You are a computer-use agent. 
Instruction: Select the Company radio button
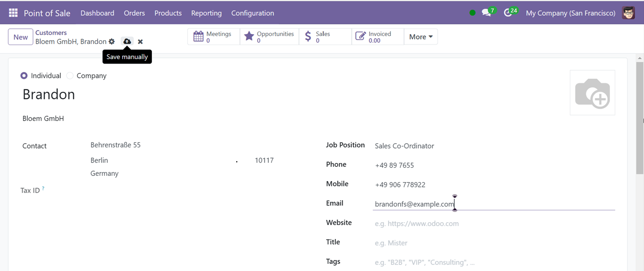point(70,76)
